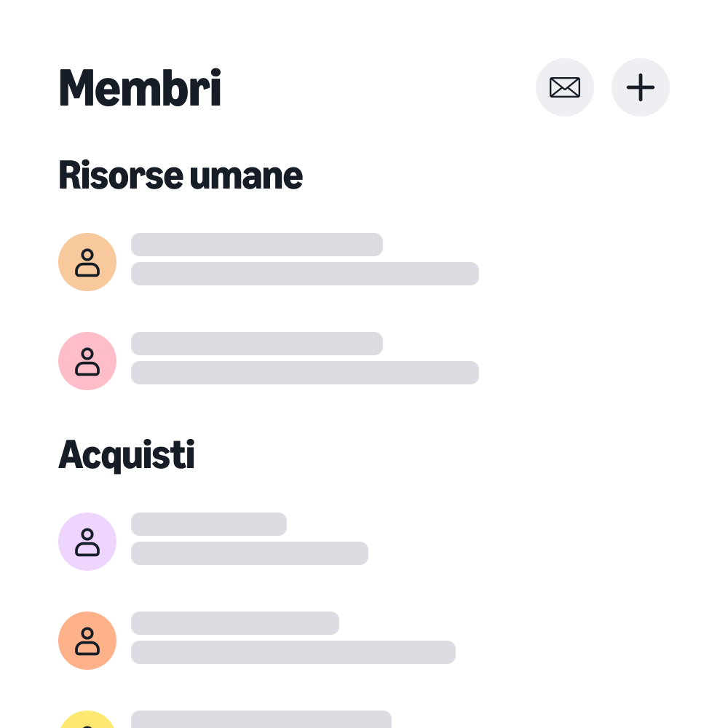This screenshot has height=728, width=728.
Task: Open the invite-by-email envelope icon
Action: click(x=565, y=87)
